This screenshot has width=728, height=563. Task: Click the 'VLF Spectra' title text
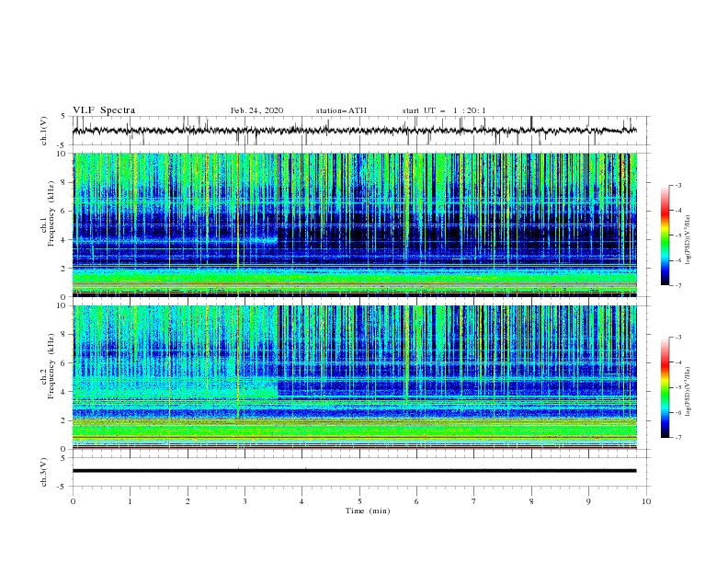point(104,110)
